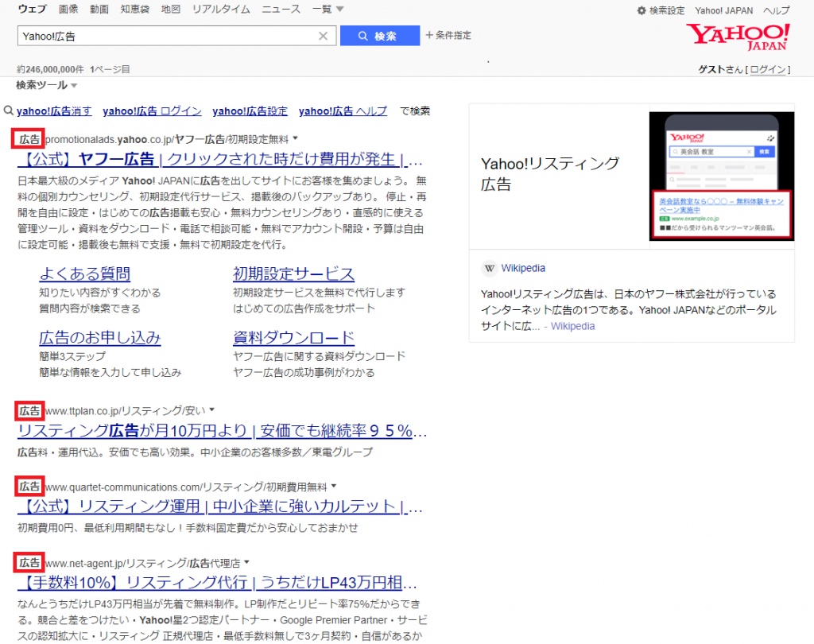This screenshot has height=644, width=814.
Task: Switch to the 知恵袋 tab
Action: pos(135,10)
